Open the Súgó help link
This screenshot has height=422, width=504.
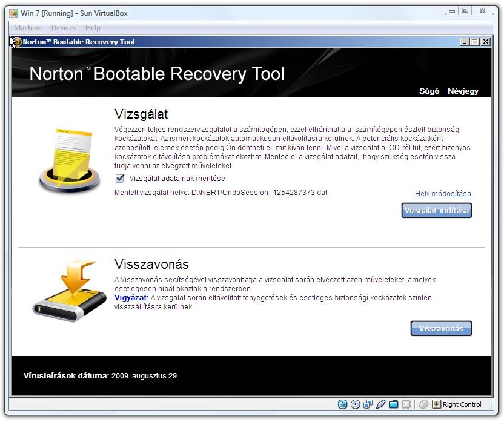(429, 91)
